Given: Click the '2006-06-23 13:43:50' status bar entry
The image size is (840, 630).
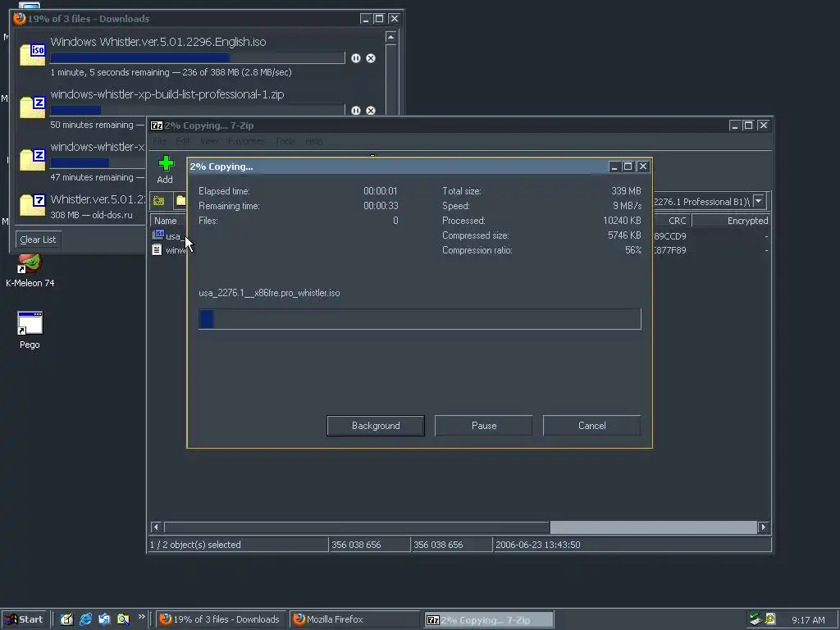Looking at the screenshot, I should point(538,545).
